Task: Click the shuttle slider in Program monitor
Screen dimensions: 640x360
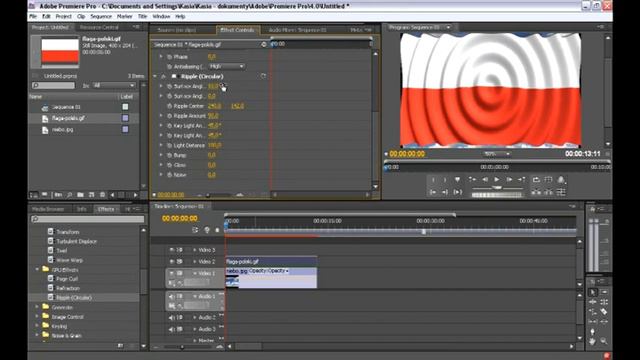Action: (x=497, y=187)
